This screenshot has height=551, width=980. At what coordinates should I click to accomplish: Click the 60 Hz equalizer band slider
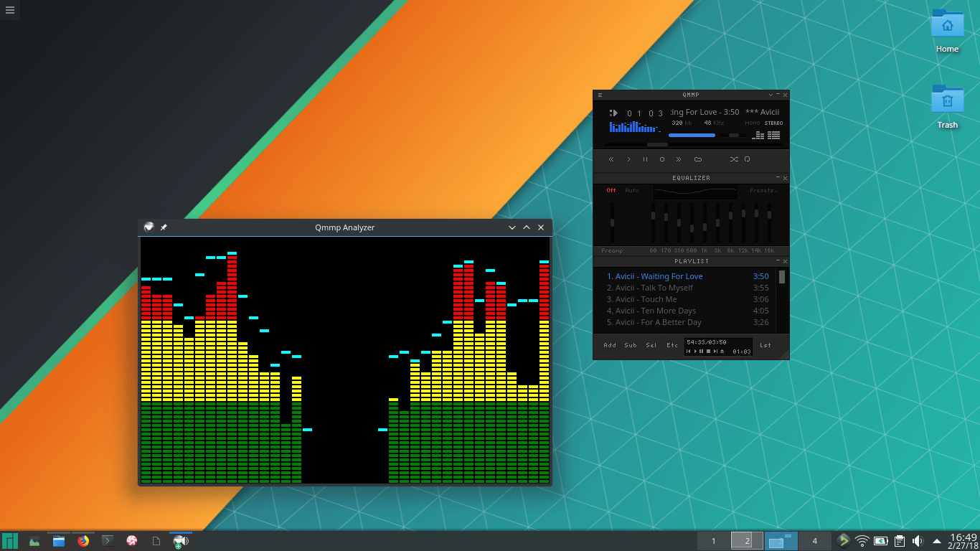[653, 222]
